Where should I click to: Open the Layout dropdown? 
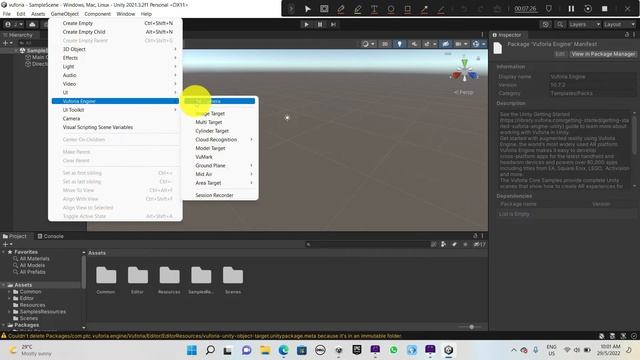click(x=619, y=24)
